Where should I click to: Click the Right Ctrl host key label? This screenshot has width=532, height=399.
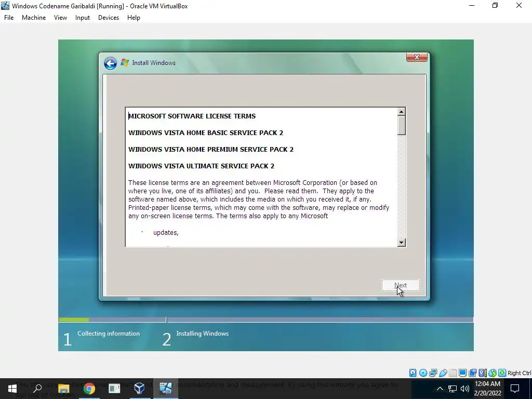pyautogui.click(x=519, y=373)
